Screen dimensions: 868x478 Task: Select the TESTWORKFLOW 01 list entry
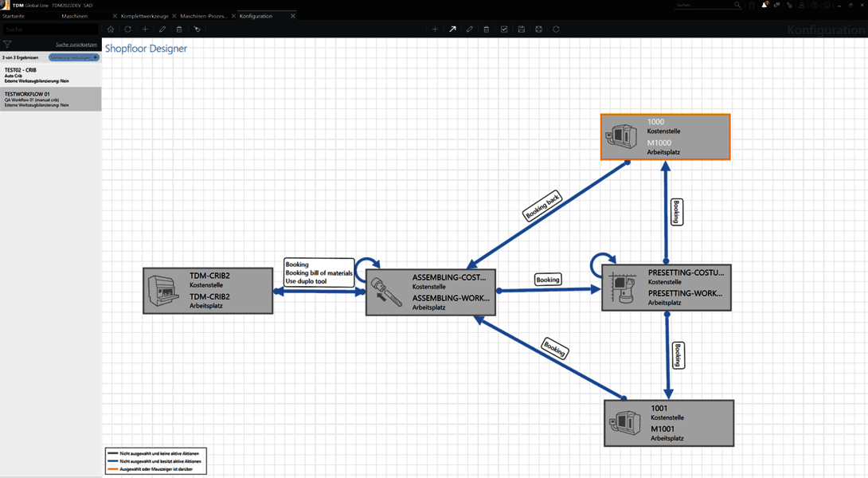pos(50,99)
